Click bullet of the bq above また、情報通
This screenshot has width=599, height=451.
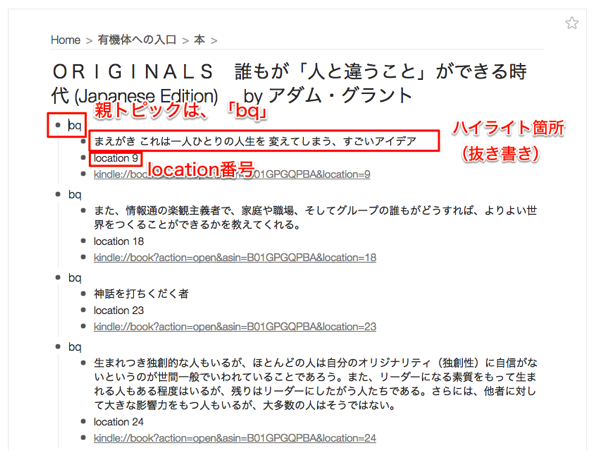click(58, 194)
